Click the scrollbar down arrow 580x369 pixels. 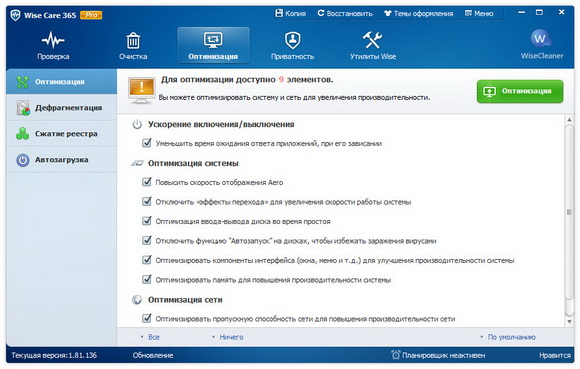(x=569, y=322)
